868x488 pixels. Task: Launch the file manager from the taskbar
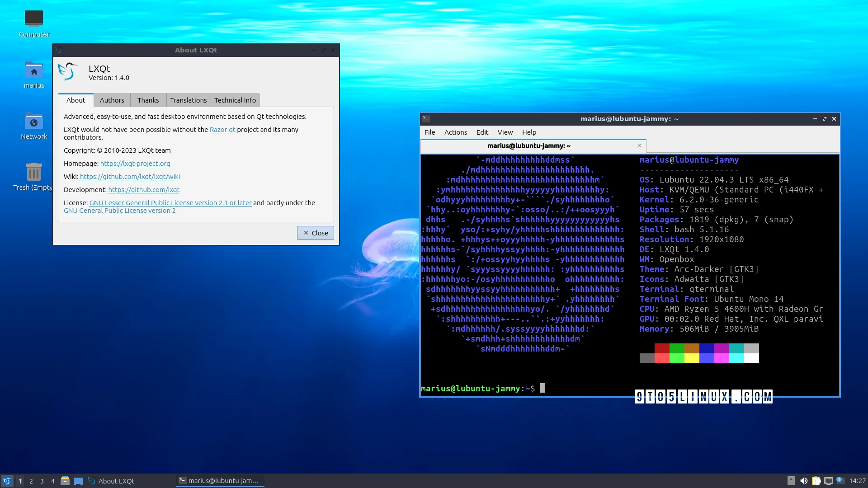click(65, 481)
